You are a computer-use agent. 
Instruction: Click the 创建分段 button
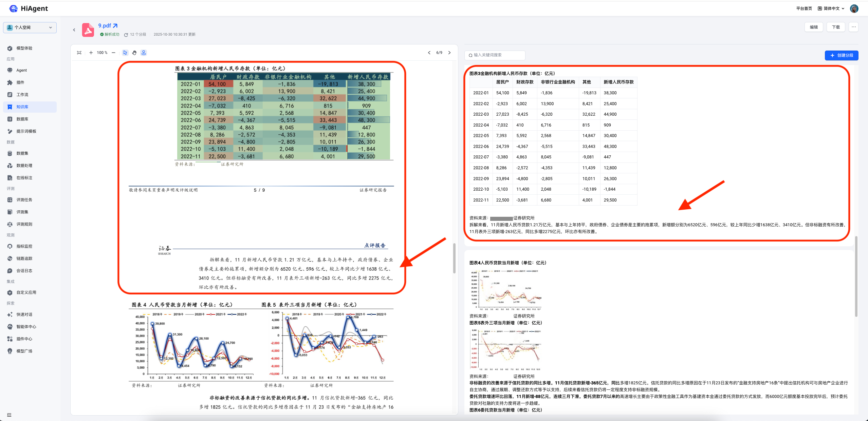(x=841, y=55)
